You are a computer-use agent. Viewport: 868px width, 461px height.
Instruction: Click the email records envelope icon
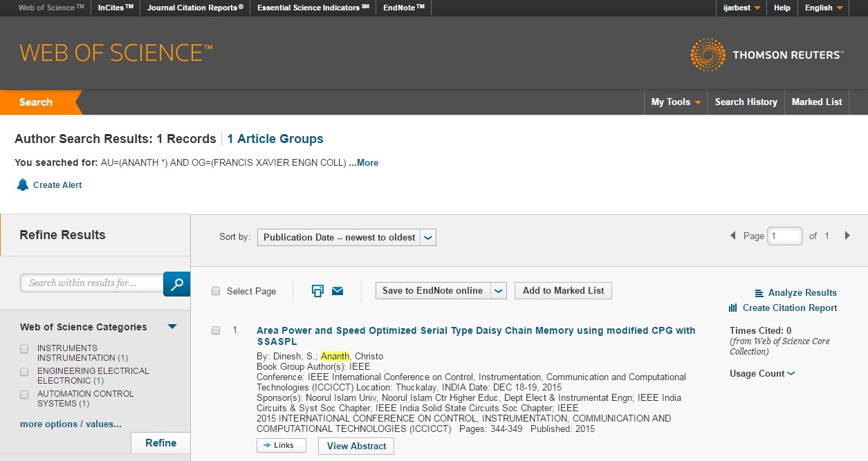pos(338,291)
